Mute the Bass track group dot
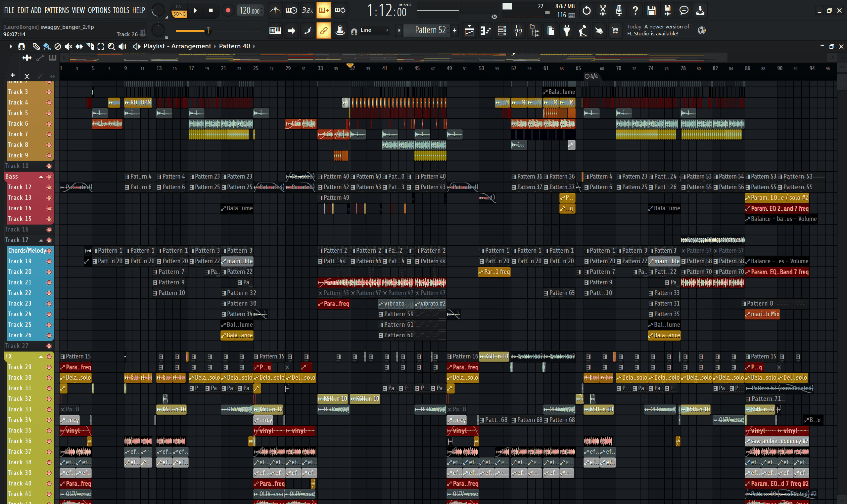847x504 pixels. (49, 177)
